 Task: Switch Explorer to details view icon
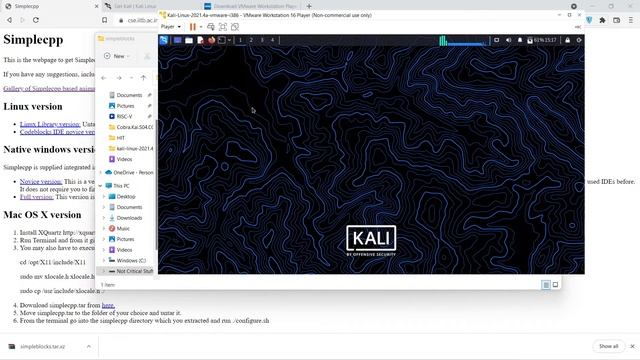click(x=546, y=285)
